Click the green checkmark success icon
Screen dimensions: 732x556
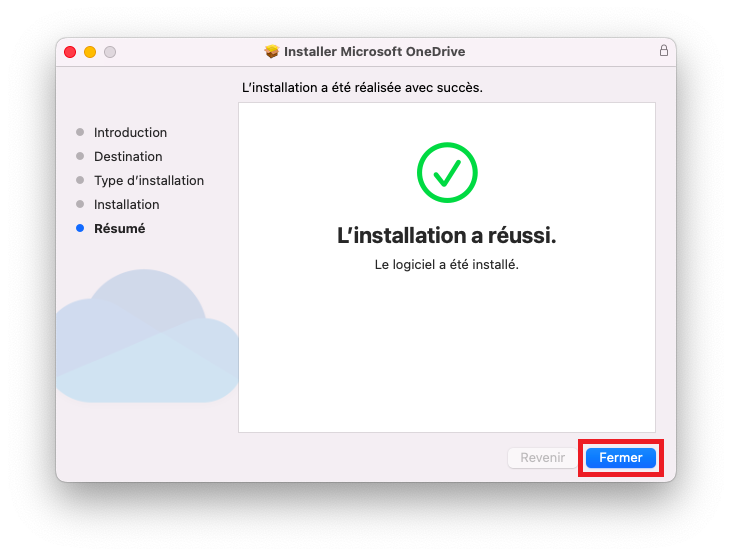click(447, 172)
